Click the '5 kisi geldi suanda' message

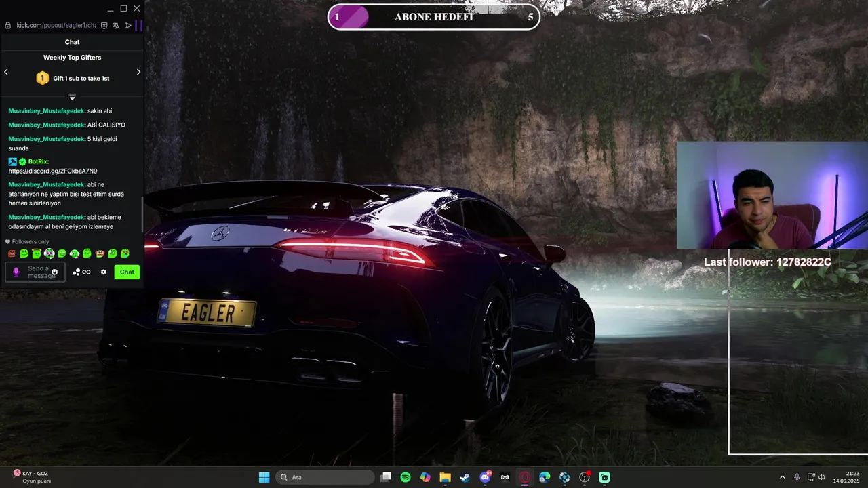click(x=63, y=143)
